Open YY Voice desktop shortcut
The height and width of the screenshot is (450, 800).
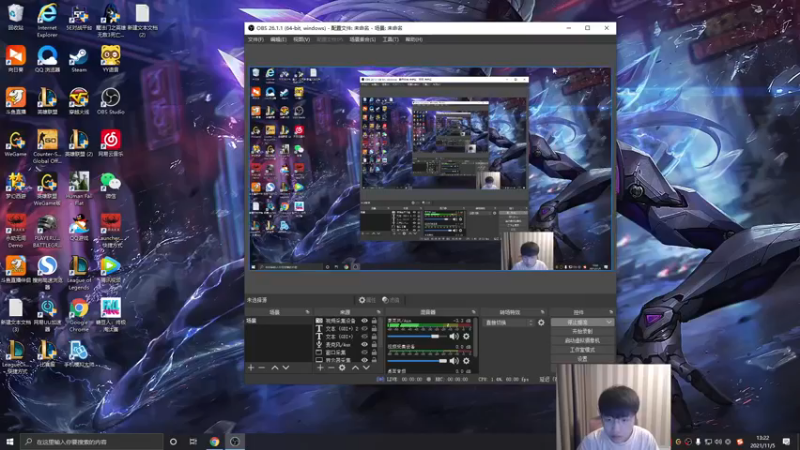[x=110, y=59]
